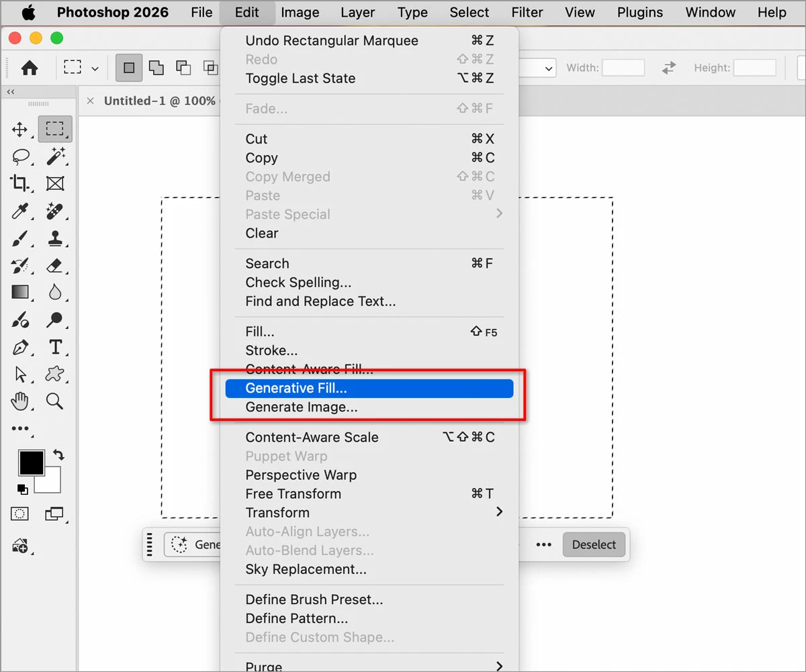Reset to default foreground and background colors

pos(22,489)
